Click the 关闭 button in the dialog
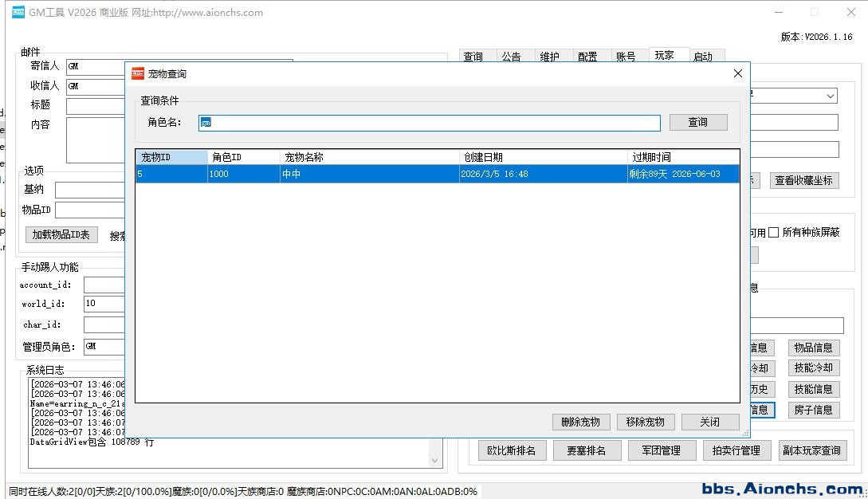 click(709, 422)
